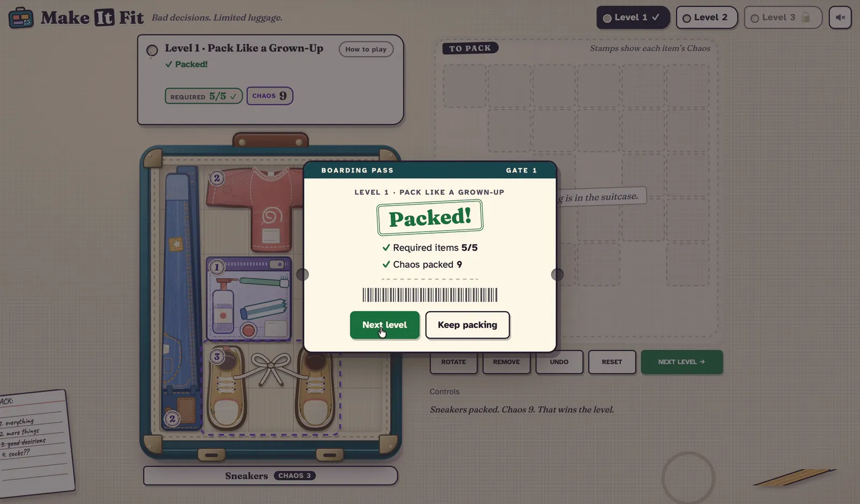Click the Remove control button
This screenshot has height=504, width=860.
tap(506, 362)
